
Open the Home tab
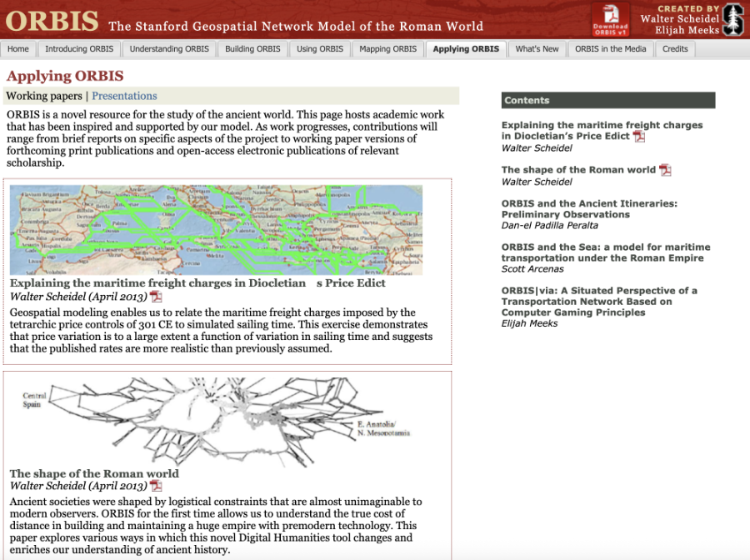point(18,49)
